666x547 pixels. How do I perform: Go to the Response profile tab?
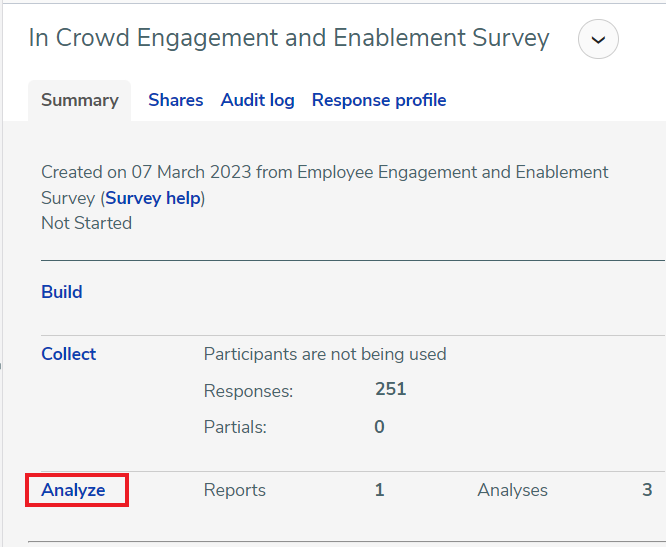[379, 100]
